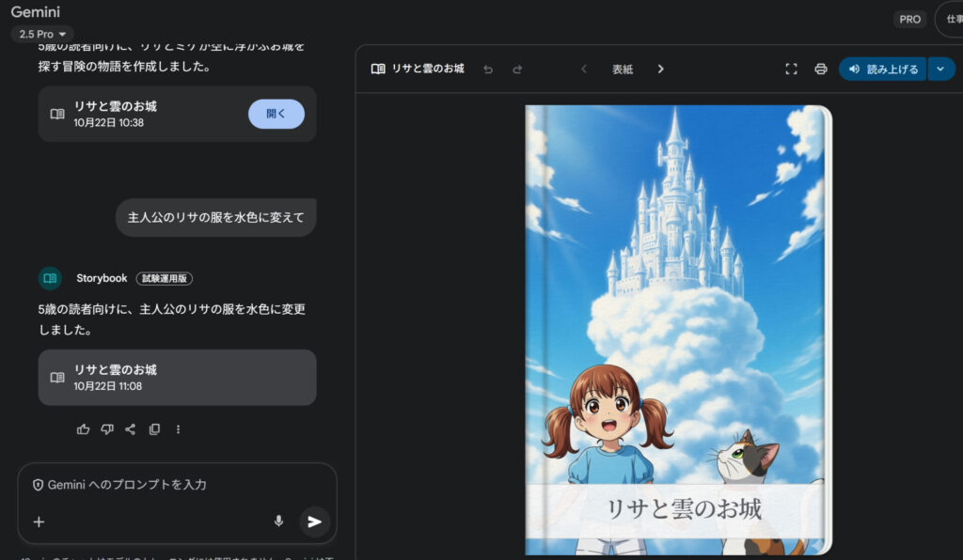Open the three-dot more options menu
The height and width of the screenshot is (560, 963).
click(x=178, y=429)
